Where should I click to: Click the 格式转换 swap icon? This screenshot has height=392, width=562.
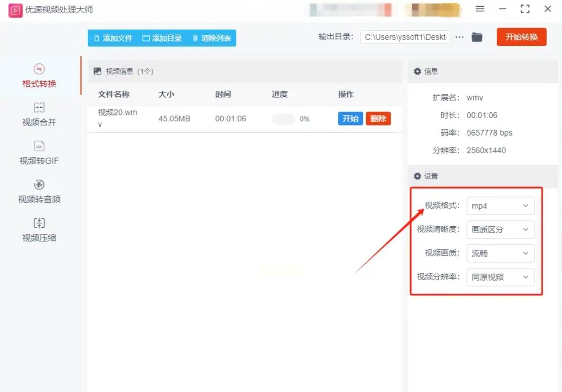(x=39, y=69)
